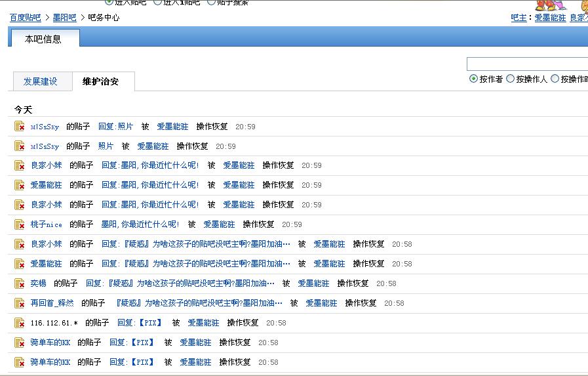
Task: Click the log icon beside MISsSky's 回复:照片 entry
Action: coord(20,126)
